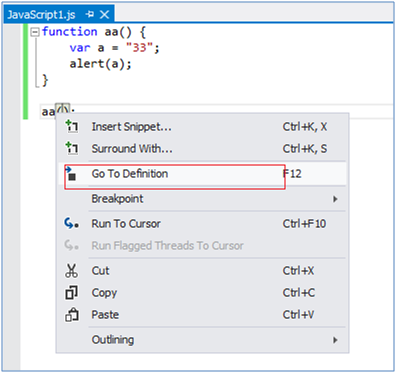Image resolution: width=397 pixels, height=373 pixels.
Task: Click the Run To Cursor icon
Action: (x=71, y=224)
